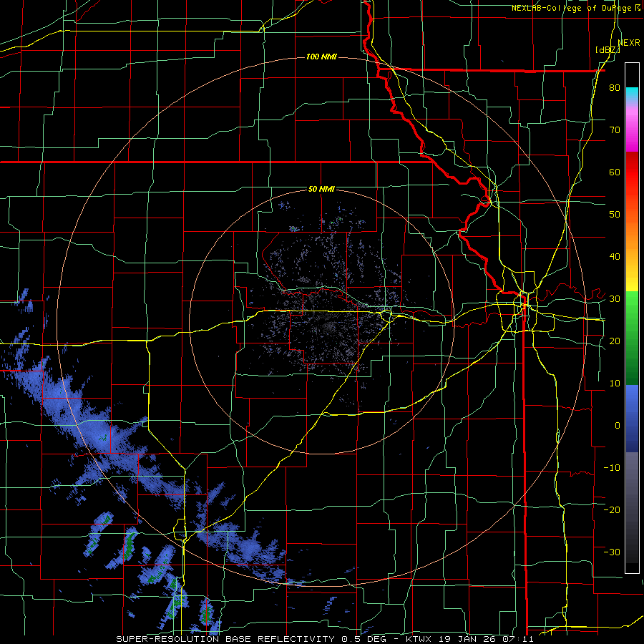Click the 60 value on the dBZ scale
Image resolution: width=644 pixels, height=644 pixels.
point(615,172)
